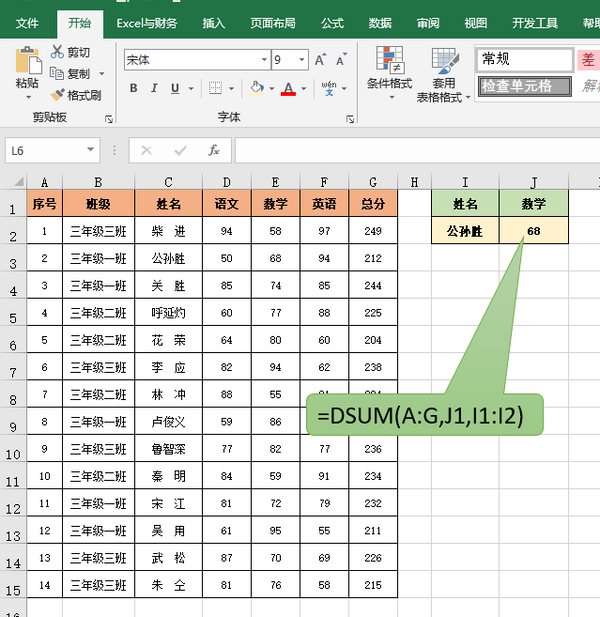Open fill color dropdown arrow
The image size is (600, 617).
272,89
